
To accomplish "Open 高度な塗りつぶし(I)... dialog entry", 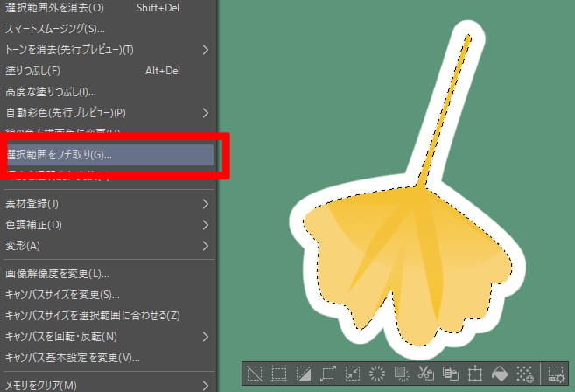I will [109, 92].
